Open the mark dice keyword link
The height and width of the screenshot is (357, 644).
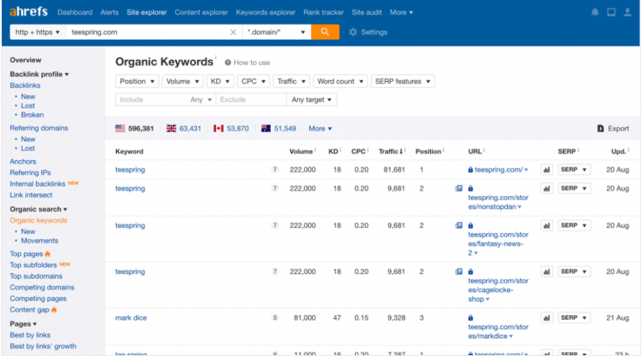point(131,318)
